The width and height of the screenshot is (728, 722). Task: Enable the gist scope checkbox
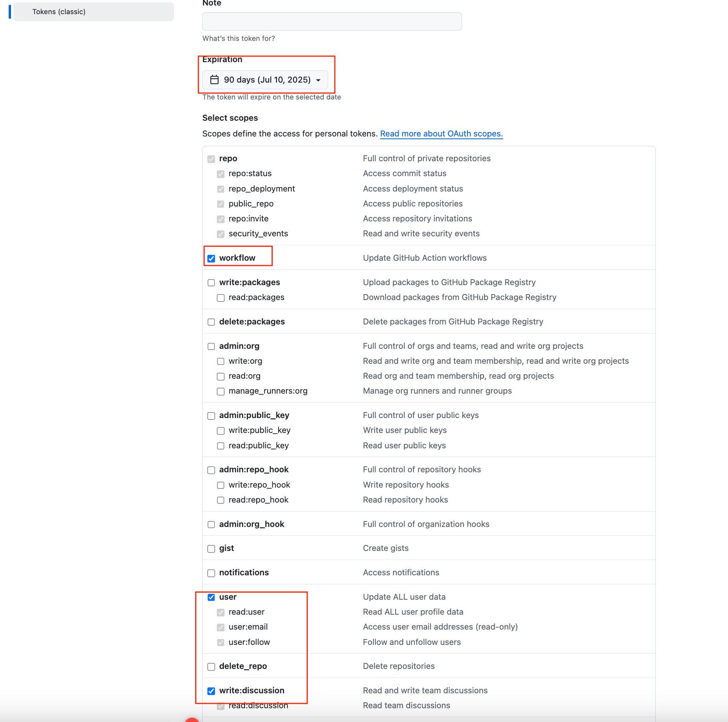click(211, 549)
